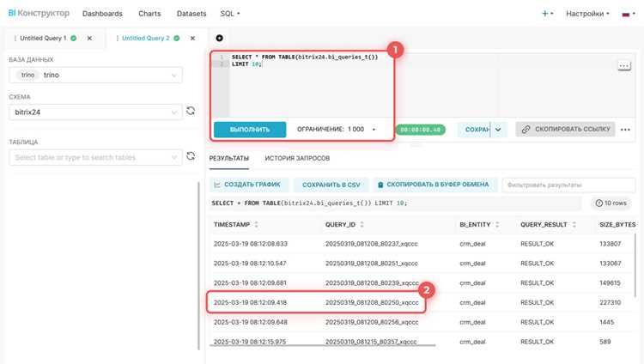The image size is (644, 364).
Task: Click СОЗДАТЬ ГРАФИК button
Action: point(249,185)
